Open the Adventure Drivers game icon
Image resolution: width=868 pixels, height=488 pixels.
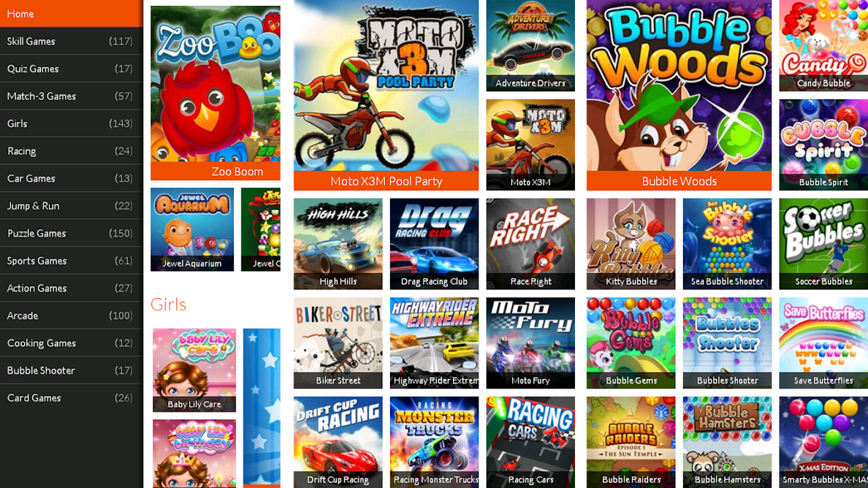[530, 46]
